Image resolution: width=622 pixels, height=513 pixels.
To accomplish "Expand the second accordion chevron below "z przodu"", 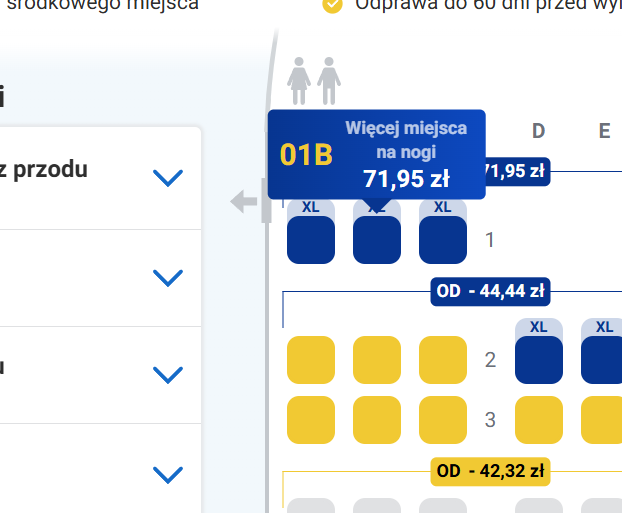I will [168, 277].
